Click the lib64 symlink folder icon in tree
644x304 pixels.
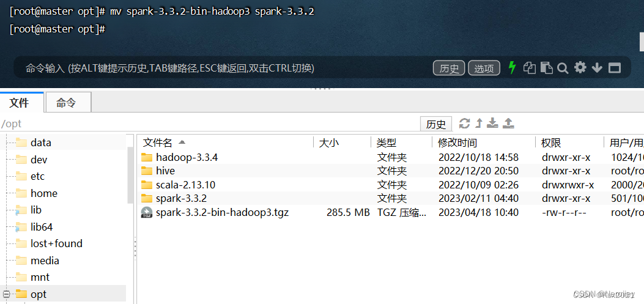pos(21,227)
